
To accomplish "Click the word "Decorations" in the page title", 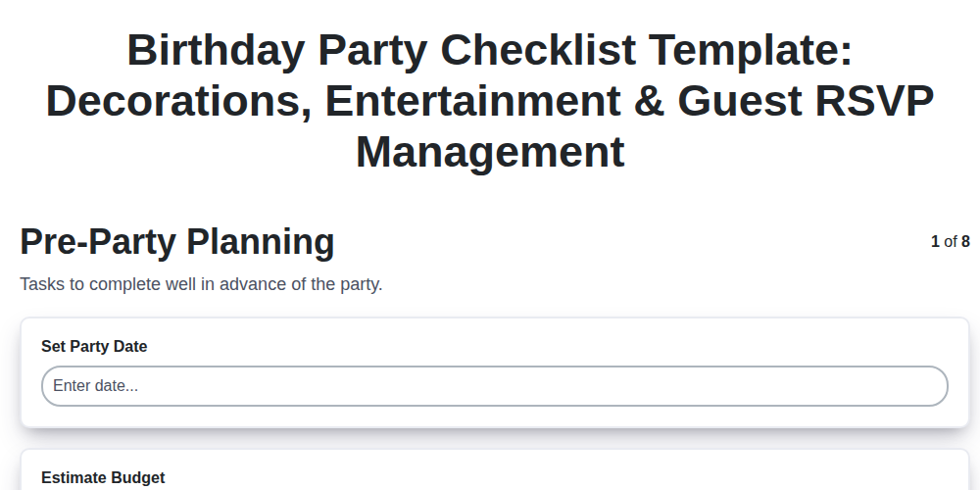I will [x=177, y=101].
